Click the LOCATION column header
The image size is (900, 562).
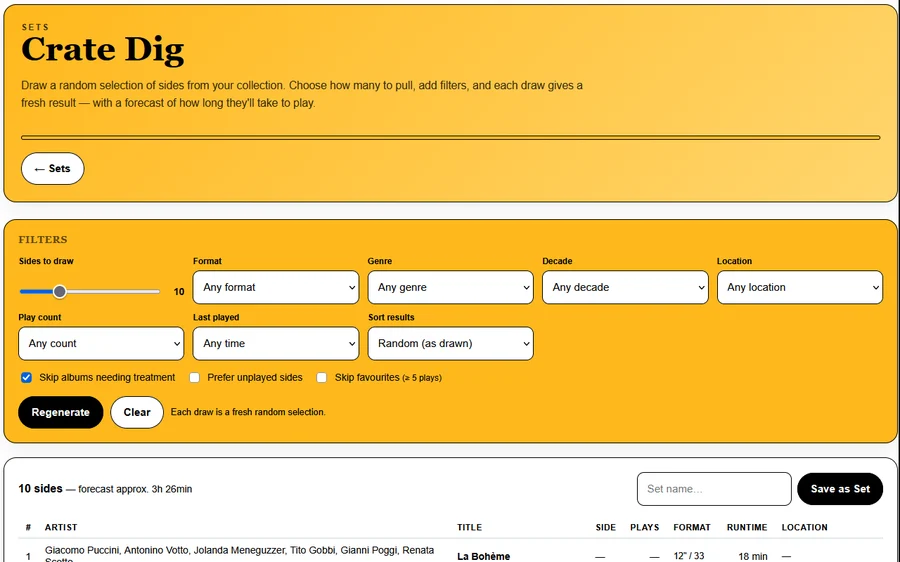tap(804, 528)
